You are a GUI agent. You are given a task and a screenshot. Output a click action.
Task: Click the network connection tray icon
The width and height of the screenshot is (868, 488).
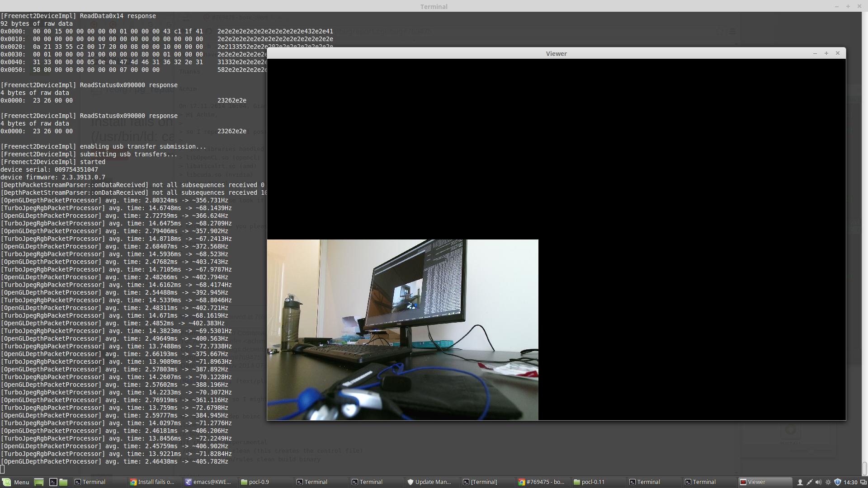809,482
